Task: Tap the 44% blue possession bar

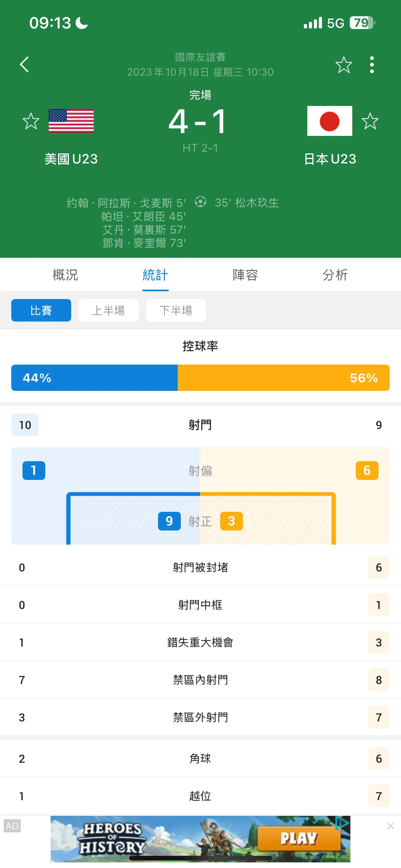Action: pos(94,378)
